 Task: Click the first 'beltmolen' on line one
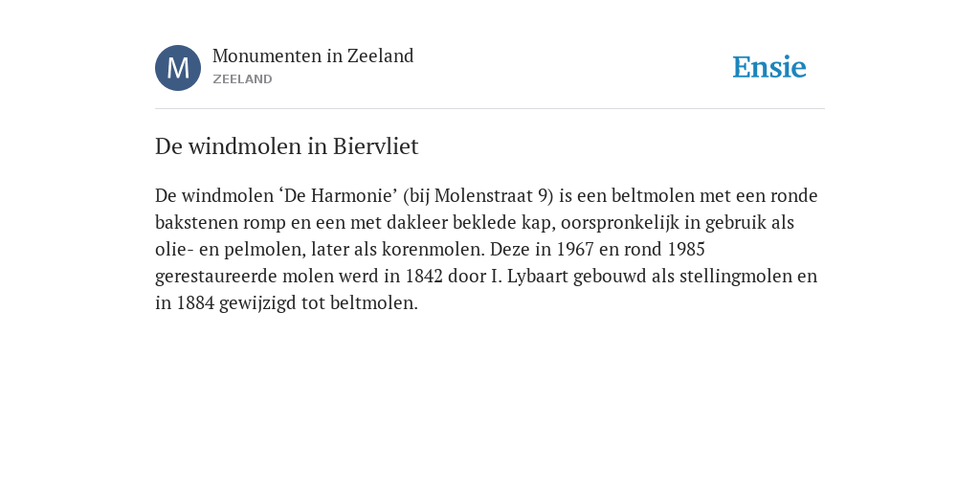(x=653, y=195)
